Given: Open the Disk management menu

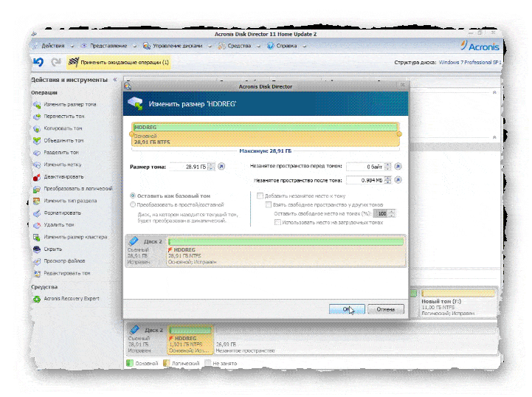Looking at the screenshot, I should [x=177, y=46].
